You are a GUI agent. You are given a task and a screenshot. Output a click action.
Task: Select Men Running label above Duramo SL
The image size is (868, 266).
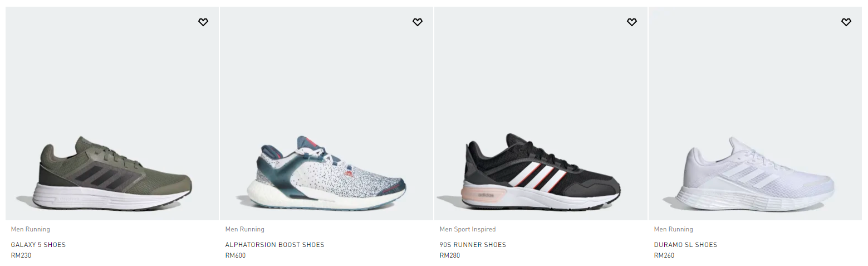pyautogui.click(x=674, y=229)
